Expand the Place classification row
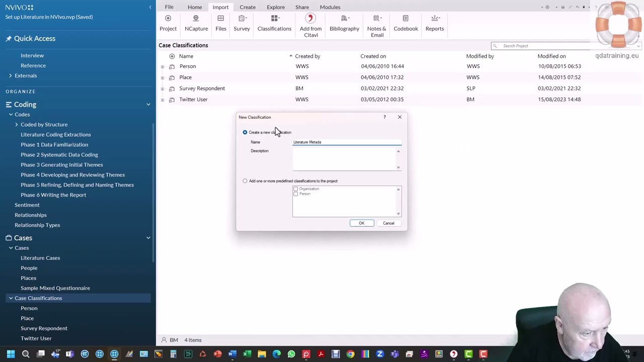The height and width of the screenshot is (362, 644). point(162,77)
